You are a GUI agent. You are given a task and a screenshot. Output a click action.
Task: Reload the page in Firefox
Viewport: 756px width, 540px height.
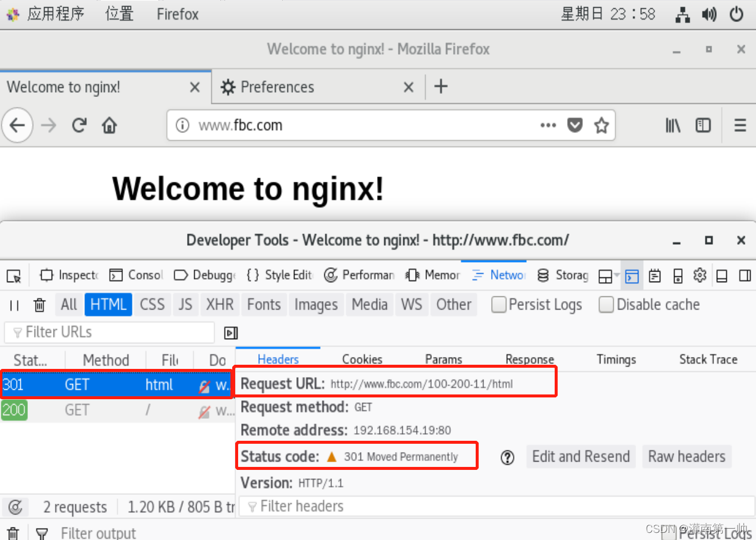[78, 125]
